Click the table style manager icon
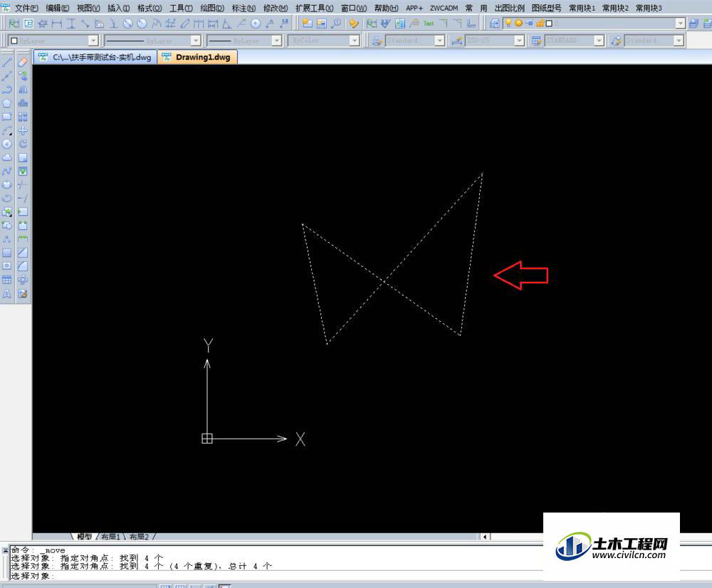712x588 pixels. click(x=537, y=41)
